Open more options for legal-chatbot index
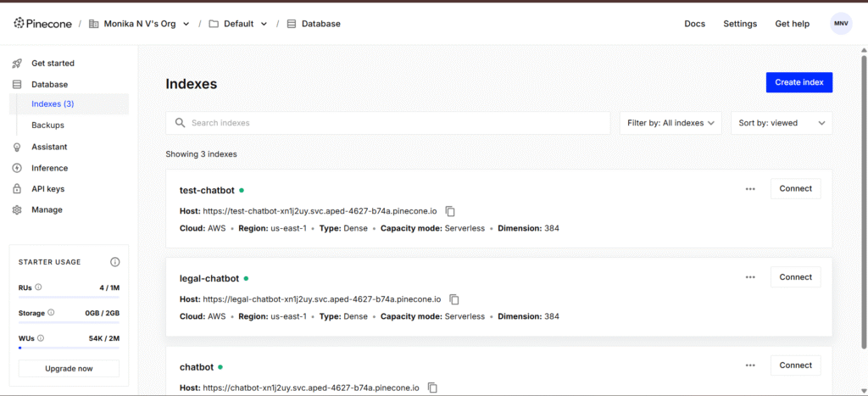The width and height of the screenshot is (868, 396). [x=750, y=277]
